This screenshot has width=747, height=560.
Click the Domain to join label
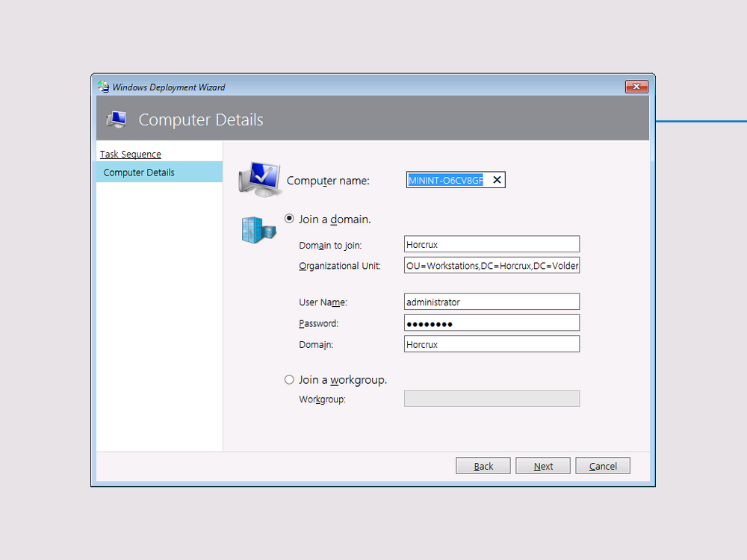(330, 245)
